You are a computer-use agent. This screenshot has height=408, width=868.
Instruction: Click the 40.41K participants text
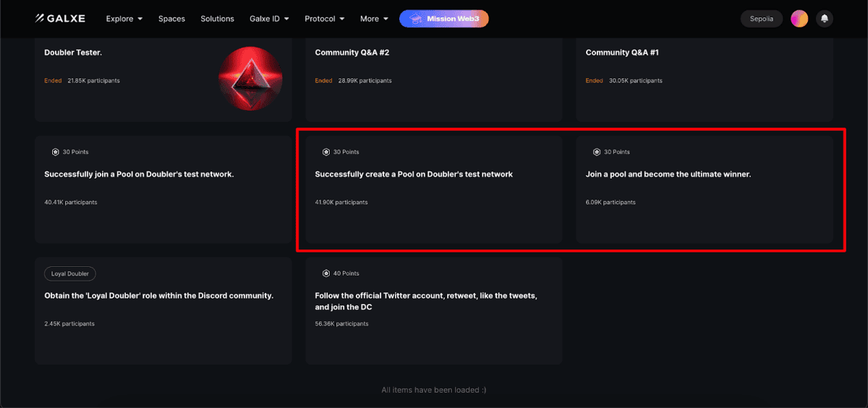71,202
